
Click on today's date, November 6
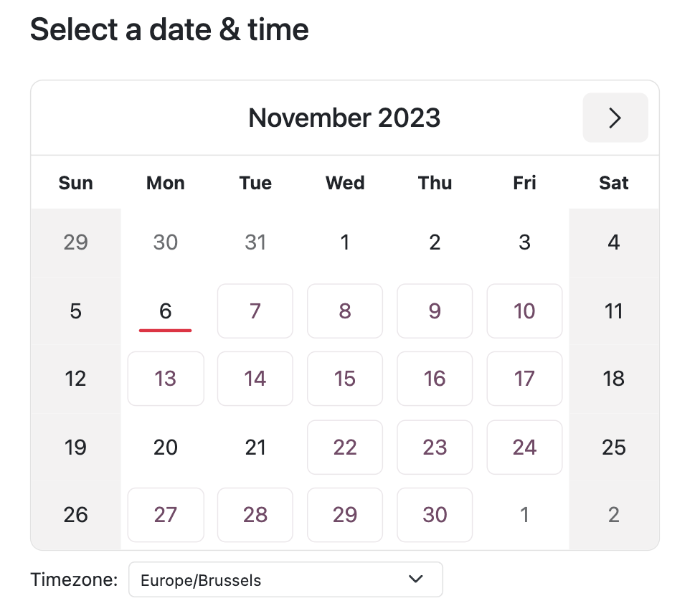[x=166, y=311]
